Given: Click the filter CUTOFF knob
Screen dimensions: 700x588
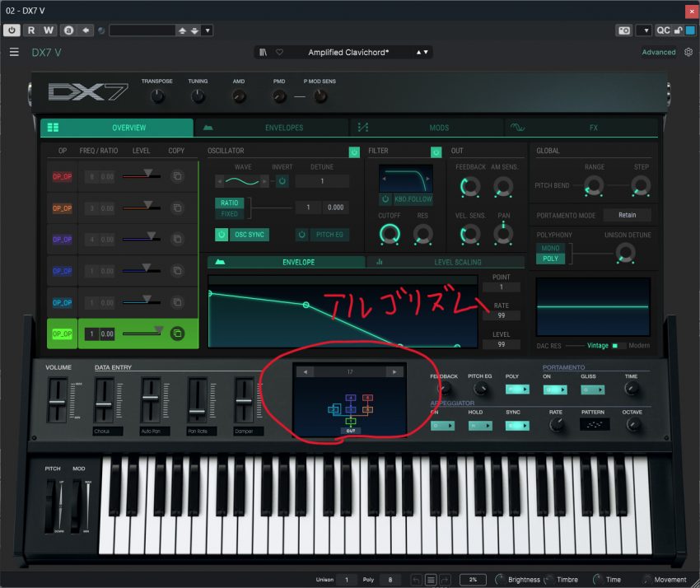Looking at the screenshot, I should pyautogui.click(x=390, y=234).
